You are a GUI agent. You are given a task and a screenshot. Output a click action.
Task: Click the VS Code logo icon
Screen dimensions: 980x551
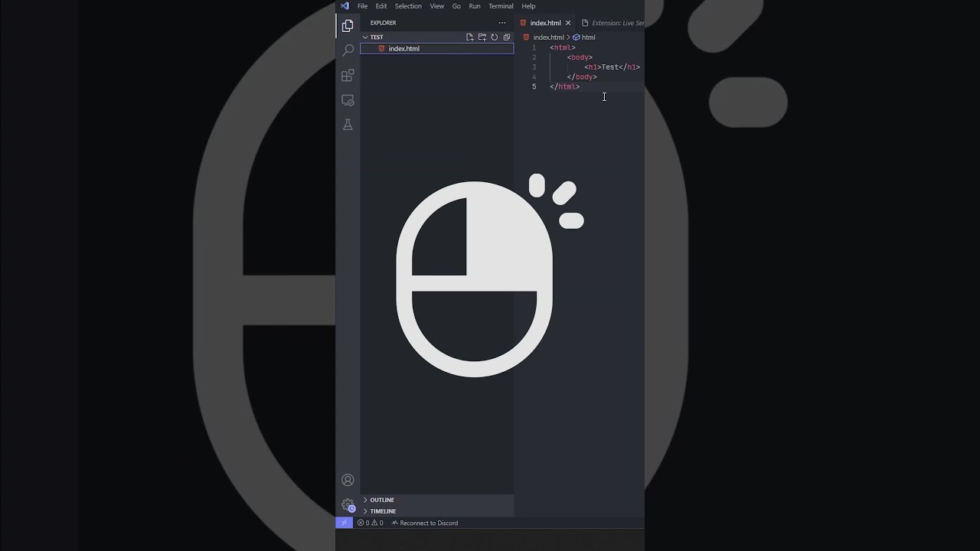tap(345, 6)
